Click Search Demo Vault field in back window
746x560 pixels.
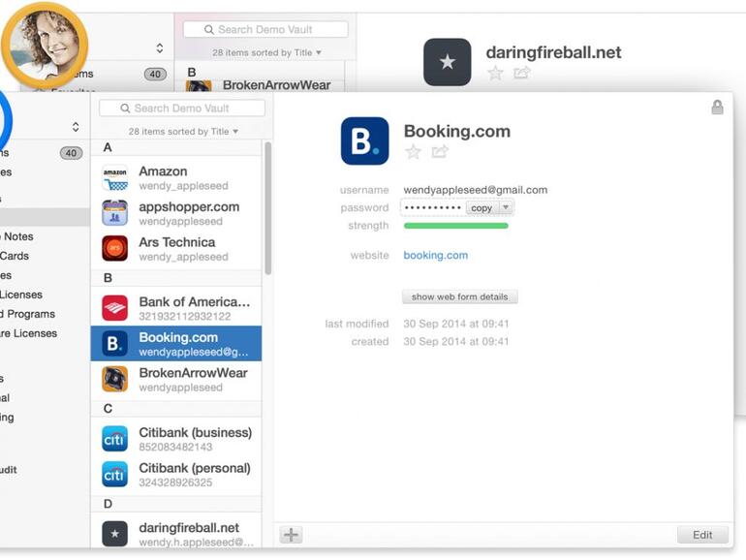coord(265,29)
